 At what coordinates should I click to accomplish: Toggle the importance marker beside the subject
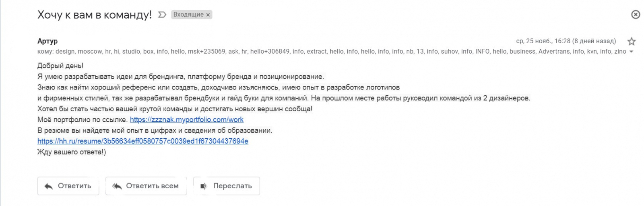tap(162, 15)
